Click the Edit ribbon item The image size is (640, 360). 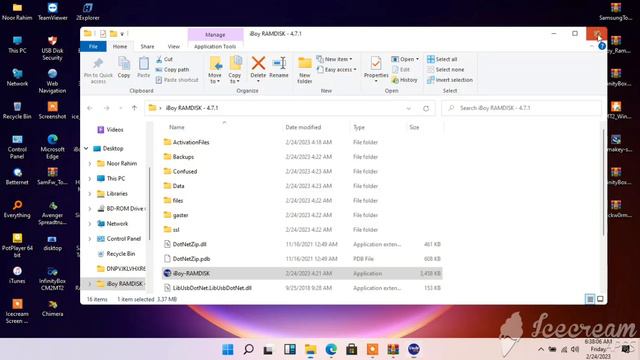[x=400, y=70]
